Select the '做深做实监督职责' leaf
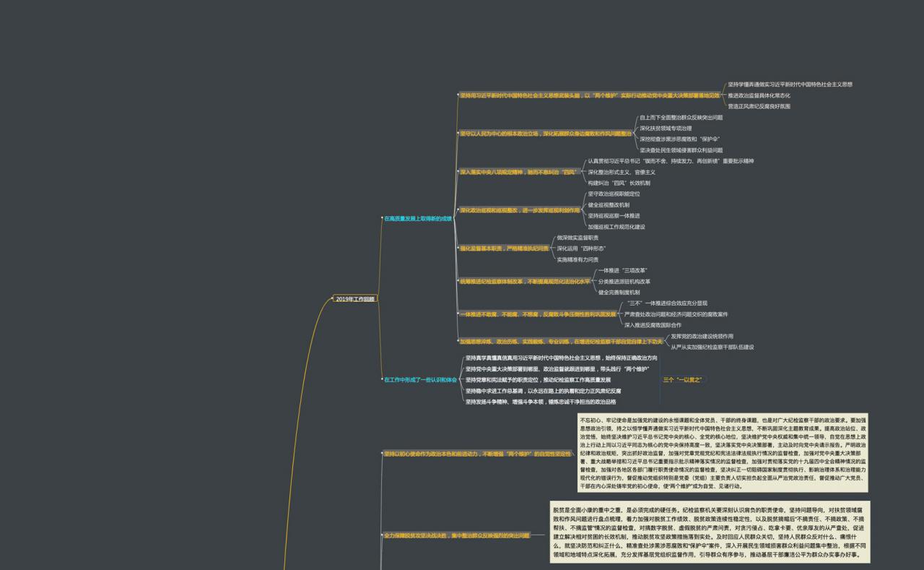Image resolution: width=924 pixels, height=570 pixels. tap(577, 238)
